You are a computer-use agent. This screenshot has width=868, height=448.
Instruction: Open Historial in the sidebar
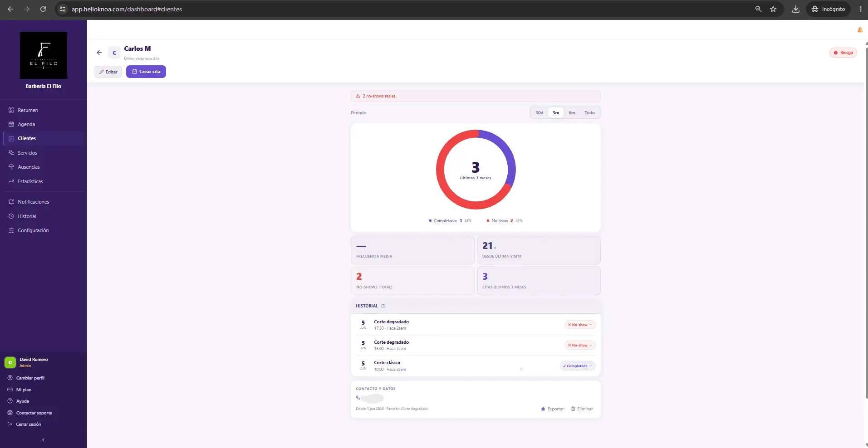[44, 216]
